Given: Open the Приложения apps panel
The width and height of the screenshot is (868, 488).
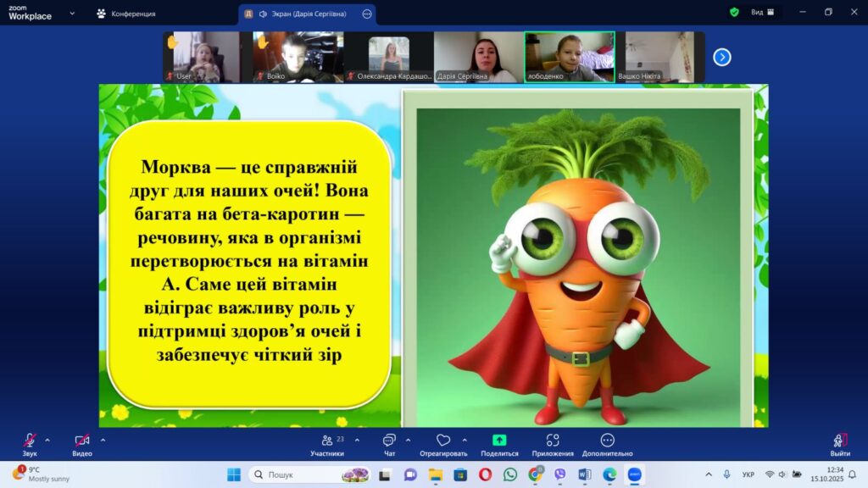Looking at the screenshot, I should 553,444.
